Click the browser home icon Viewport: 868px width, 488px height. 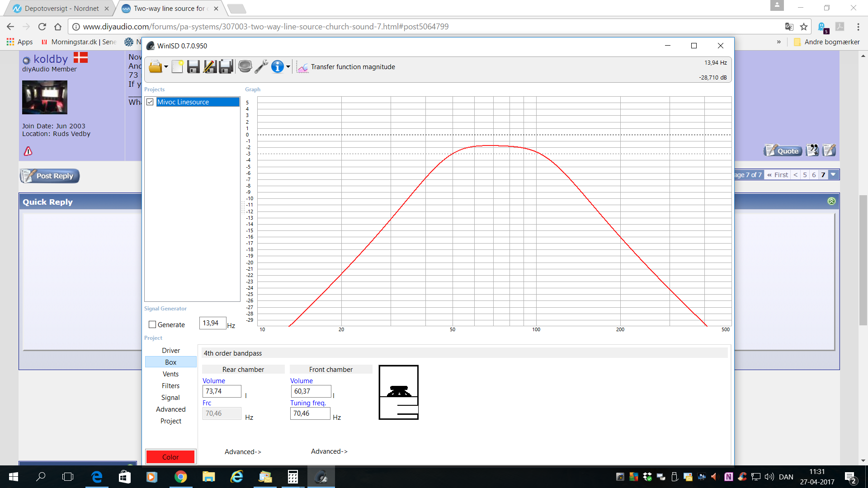point(58,27)
